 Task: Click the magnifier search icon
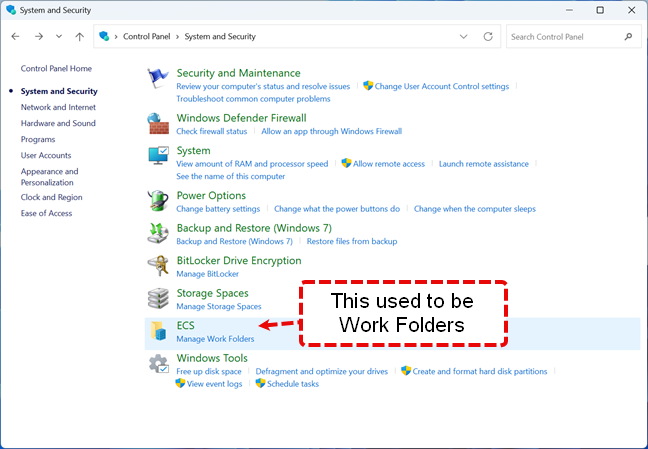[x=628, y=36]
